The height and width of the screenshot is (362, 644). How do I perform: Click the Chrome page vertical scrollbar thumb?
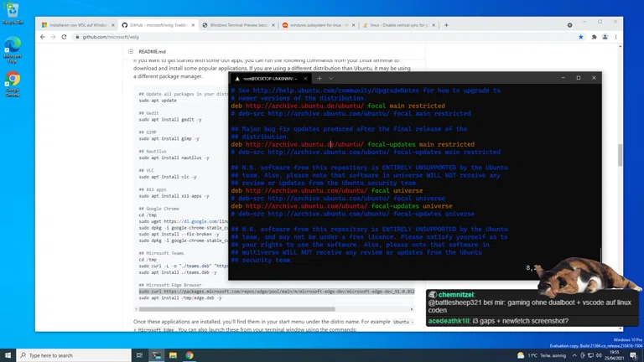click(x=621, y=155)
